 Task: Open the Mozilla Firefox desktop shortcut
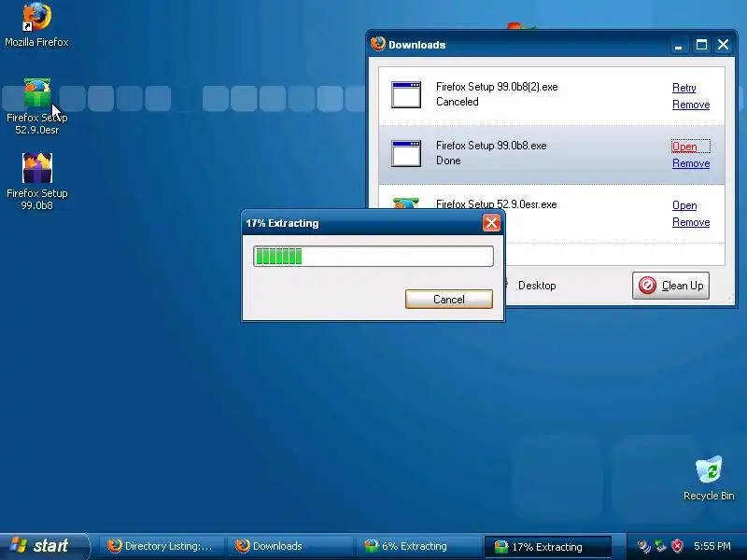coord(36,24)
